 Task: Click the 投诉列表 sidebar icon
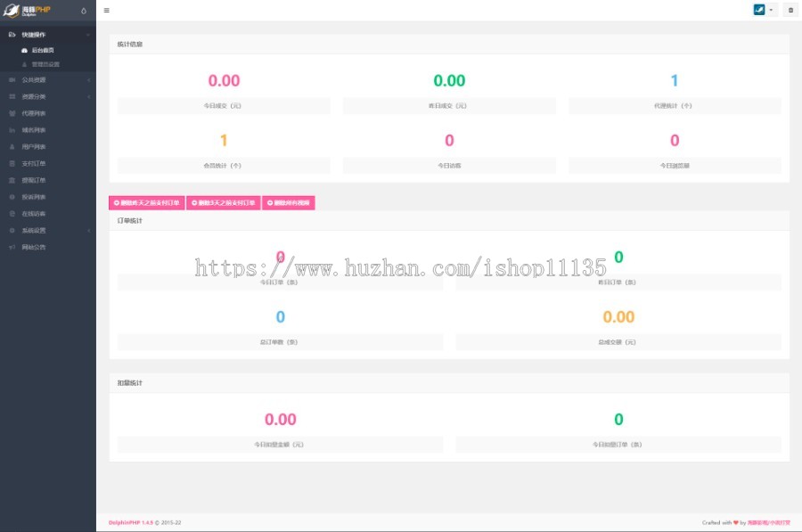(12, 197)
